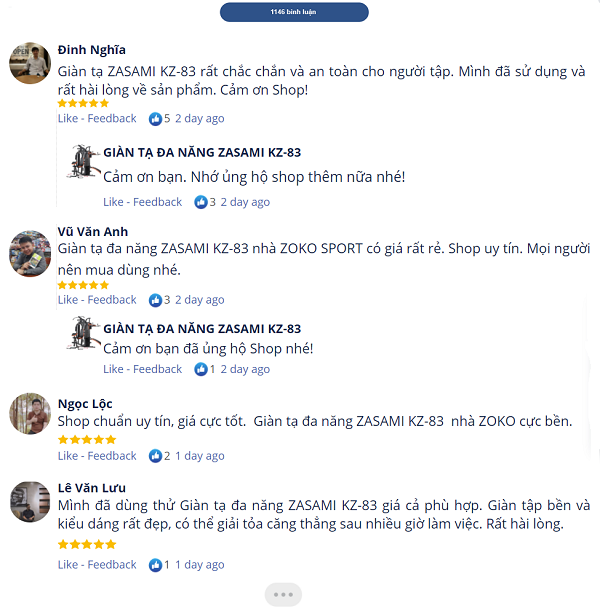The height and width of the screenshot is (614, 600).
Task: Click Like - Feedback under Vũ Văn Anh's review
Action: (97, 300)
